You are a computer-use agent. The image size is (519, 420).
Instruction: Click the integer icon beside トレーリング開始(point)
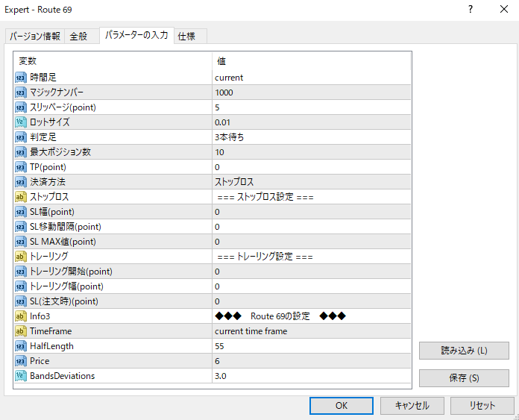tap(21, 272)
